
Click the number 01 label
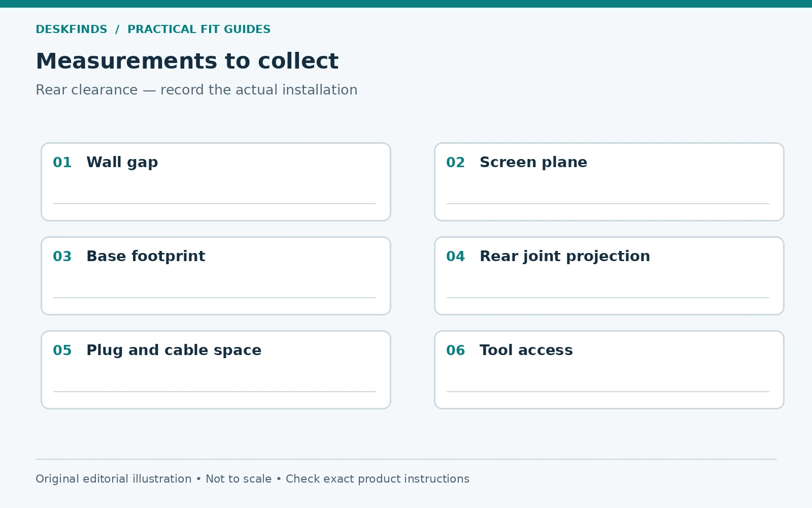tap(62, 163)
